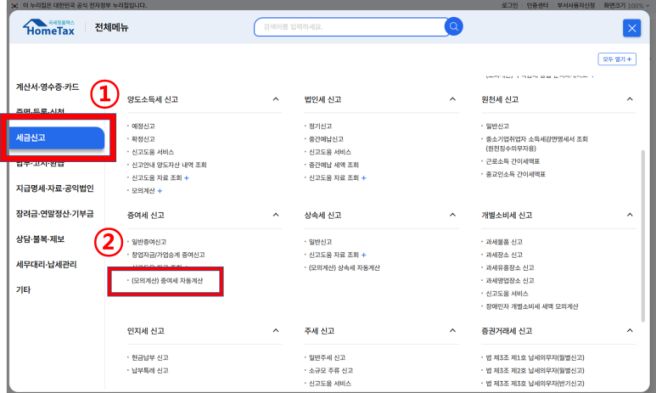Collapse the 증권거래세 신고 section chevron
This screenshot has width=656, height=393.
click(630, 331)
